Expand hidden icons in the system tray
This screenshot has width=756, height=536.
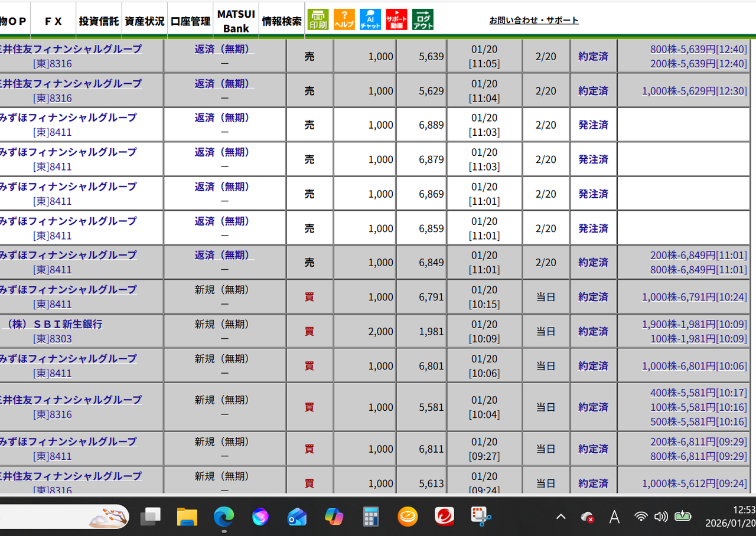tap(560, 517)
